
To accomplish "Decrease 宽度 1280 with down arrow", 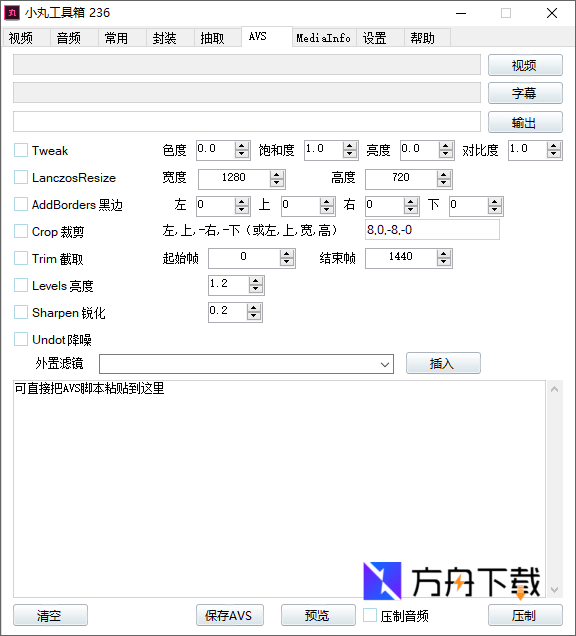I will (x=277, y=183).
